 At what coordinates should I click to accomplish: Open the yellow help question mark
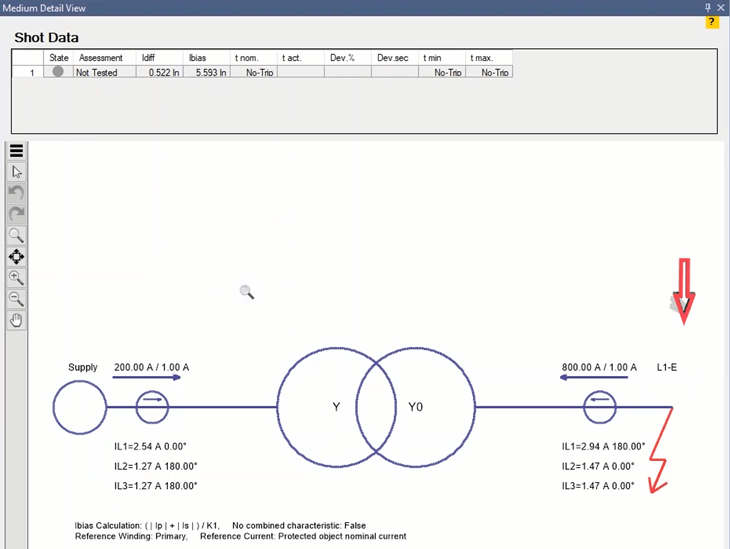(712, 22)
